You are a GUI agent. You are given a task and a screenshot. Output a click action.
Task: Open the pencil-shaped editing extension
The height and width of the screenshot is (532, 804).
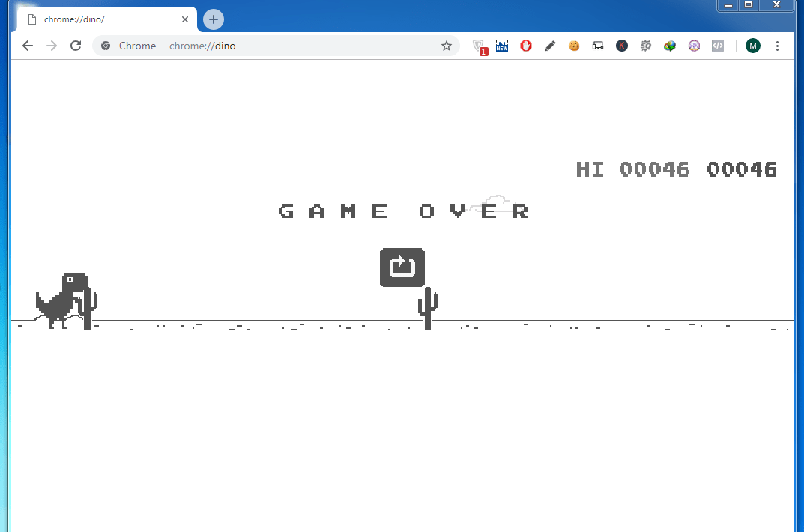(550, 46)
